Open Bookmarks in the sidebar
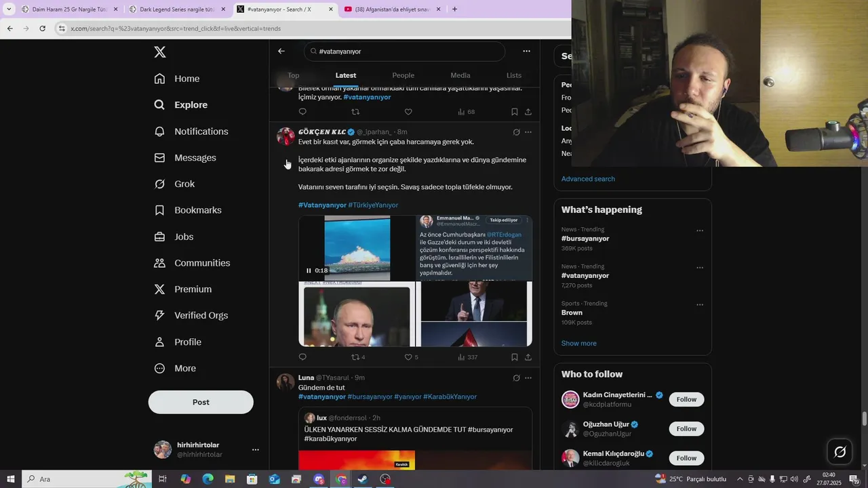Screen dimensions: 868x488 (x=188, y=211)
